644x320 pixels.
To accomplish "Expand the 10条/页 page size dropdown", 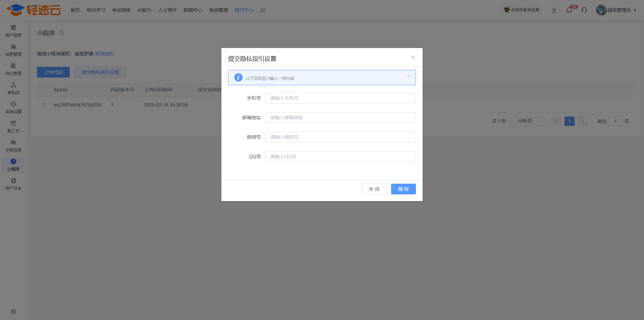I will pyautogui.click(x=527, y=121).
